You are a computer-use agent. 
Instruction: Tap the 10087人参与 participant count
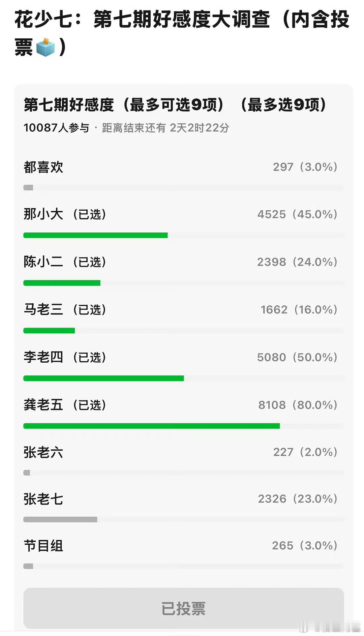coord(56,128)
